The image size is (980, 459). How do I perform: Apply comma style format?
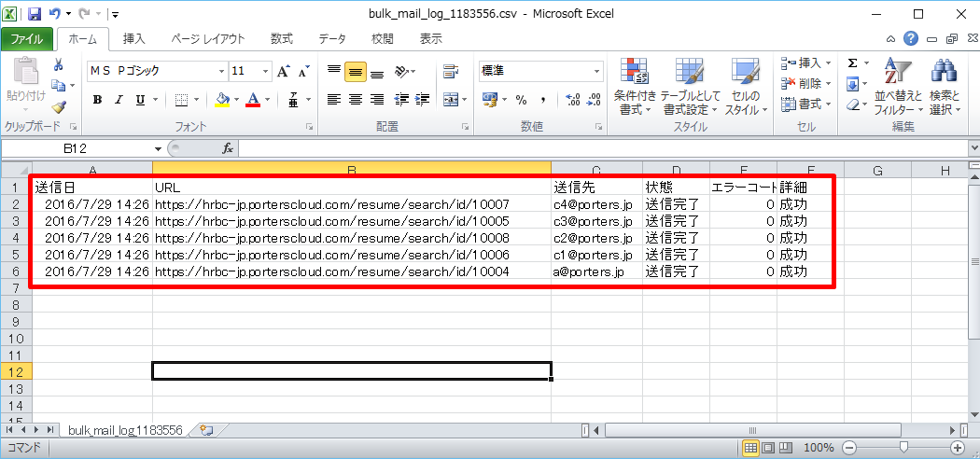click(x=542, y=100)
